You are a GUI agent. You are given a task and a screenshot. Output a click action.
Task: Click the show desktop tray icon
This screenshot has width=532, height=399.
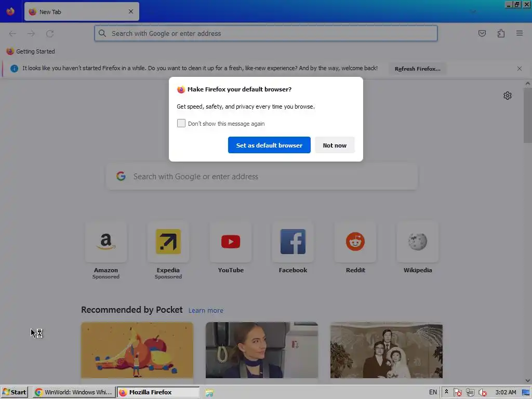click(526, 393)
